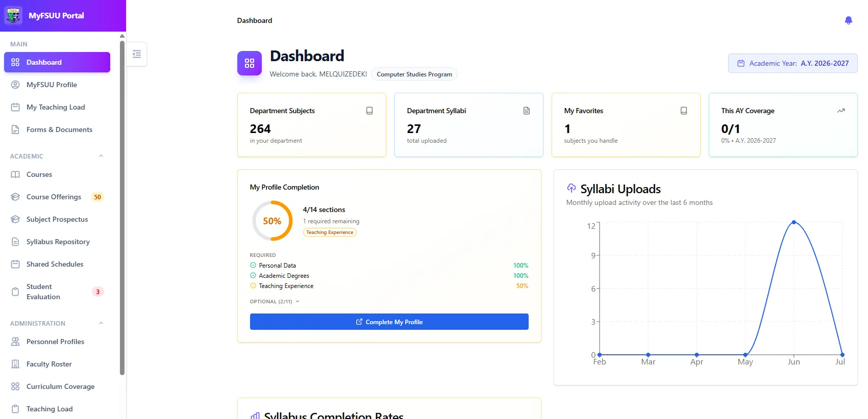Click the Shared Schedules calendar icon
868x419 pixels.
pos(15,264)
